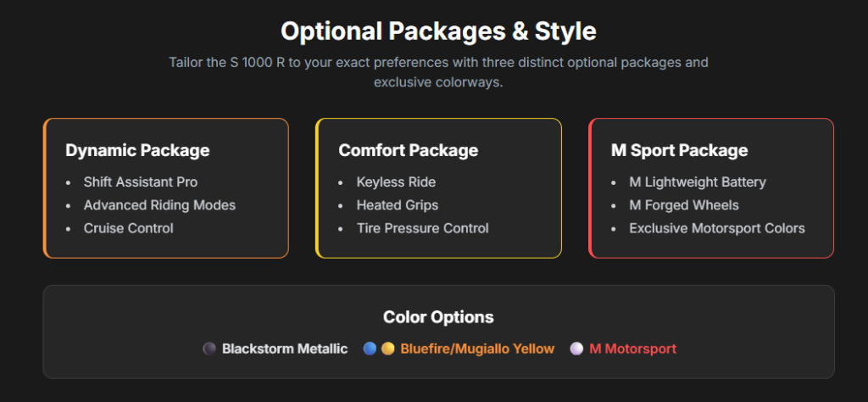868x402 pixels.
Task: Click the Heated Grips item
Action: [x=398, y=205]
